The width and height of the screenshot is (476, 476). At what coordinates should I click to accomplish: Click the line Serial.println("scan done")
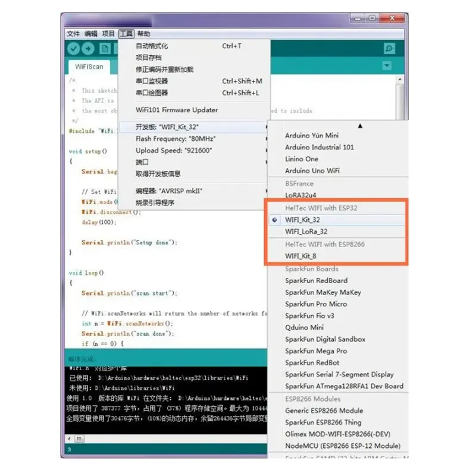pyautogui.click(x=128, y=334)
